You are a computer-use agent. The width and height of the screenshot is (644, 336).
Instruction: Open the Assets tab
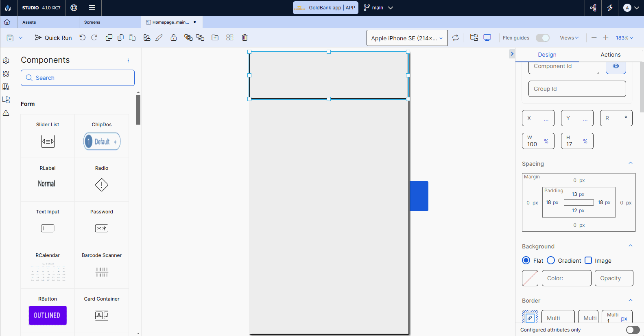pos(29,22)
